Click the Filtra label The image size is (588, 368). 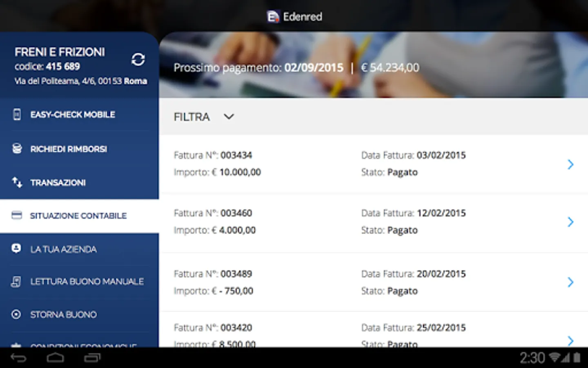click(192, 117)
